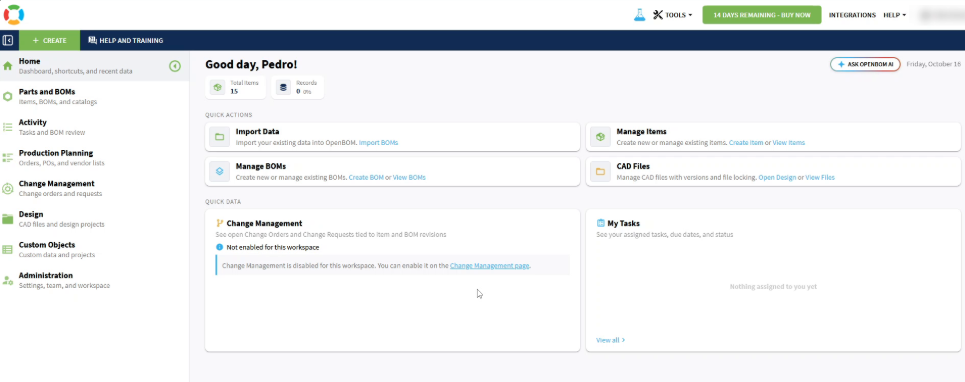Click the Records count card
Image resolution: width=965 pixels, height=382 pixels.
(297, 87)
